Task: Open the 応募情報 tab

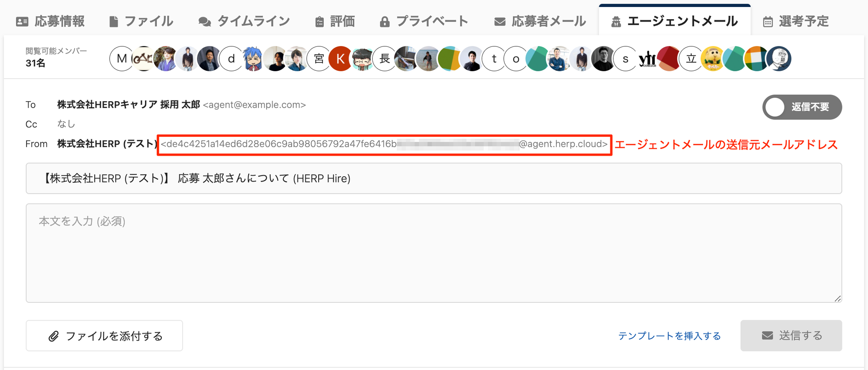Action: 50,21
